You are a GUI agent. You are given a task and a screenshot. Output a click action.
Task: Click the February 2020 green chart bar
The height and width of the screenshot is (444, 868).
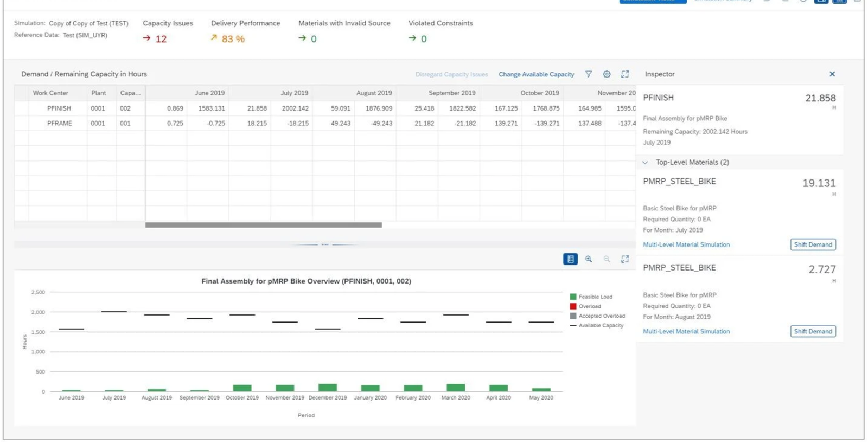pos(413,388)
